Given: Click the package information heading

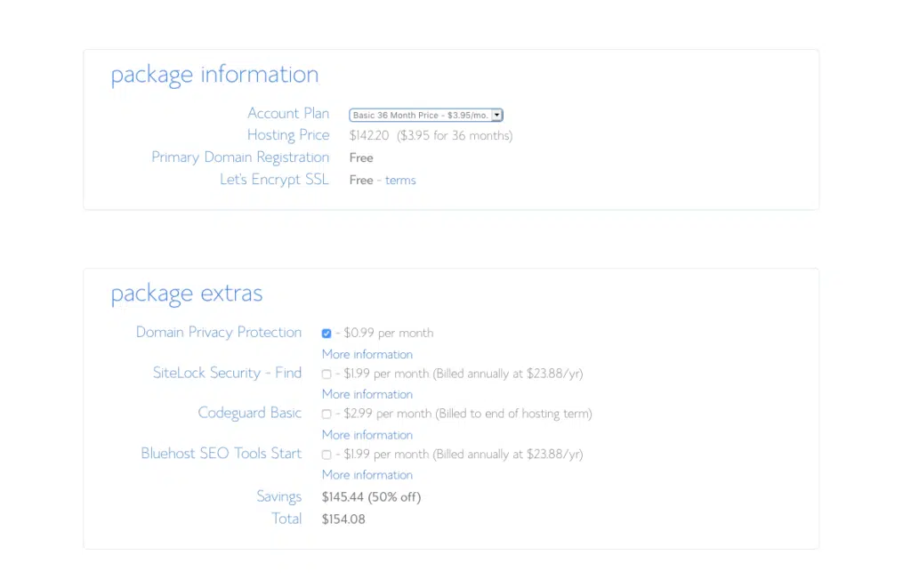Looking at the screenshot, I should (x=214, y=75).
